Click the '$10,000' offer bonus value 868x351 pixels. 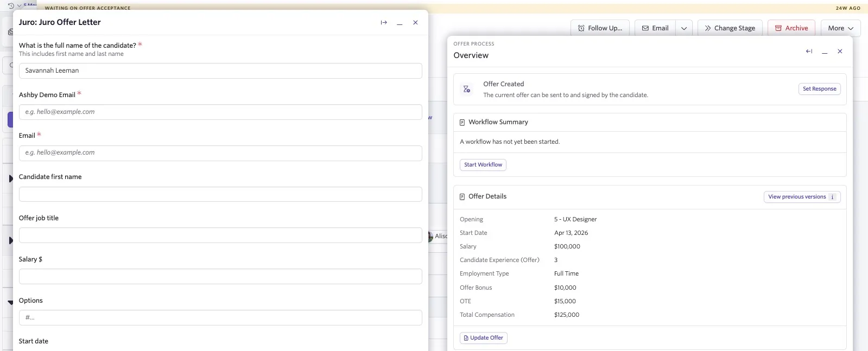coord(565,288)
